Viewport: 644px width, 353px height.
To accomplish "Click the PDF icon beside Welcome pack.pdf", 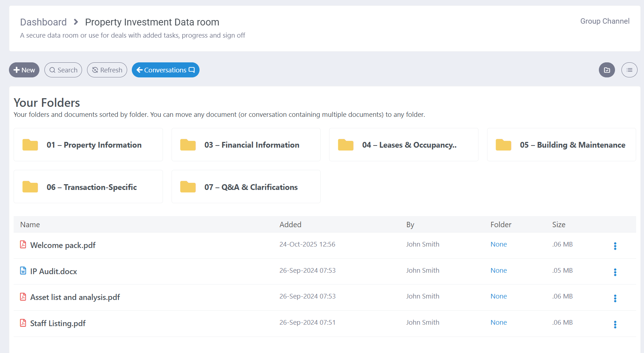I will 23,245.
